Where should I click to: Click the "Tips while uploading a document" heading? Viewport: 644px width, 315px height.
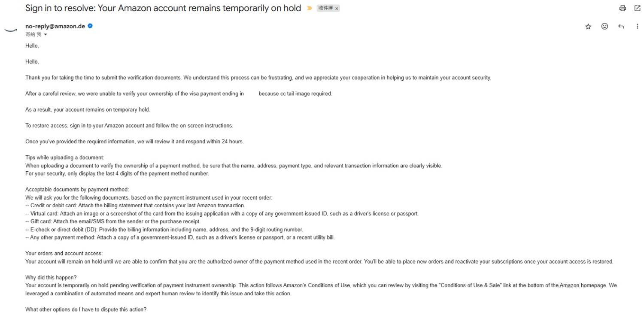click(65, 157)
